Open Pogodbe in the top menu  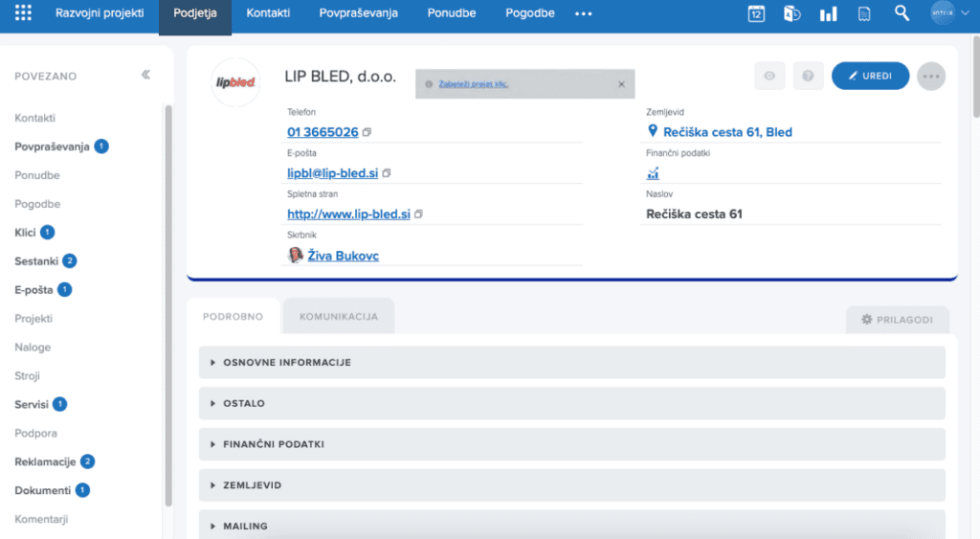click(x=530, y=13)
